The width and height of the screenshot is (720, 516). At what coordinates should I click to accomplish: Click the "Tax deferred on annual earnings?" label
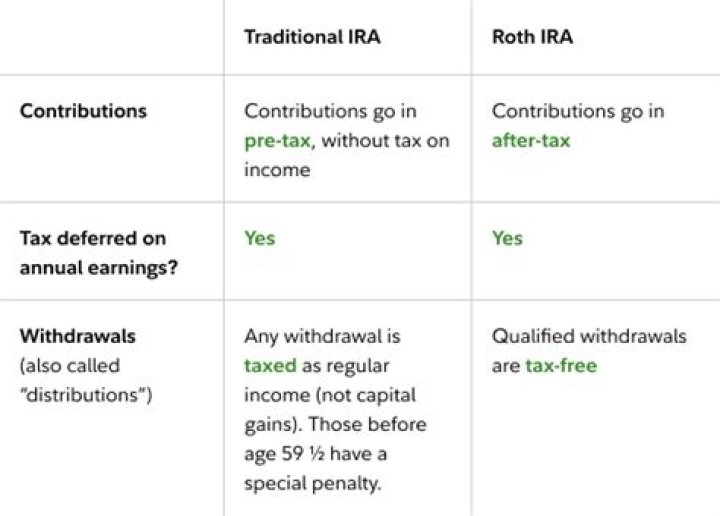point(93,253)
